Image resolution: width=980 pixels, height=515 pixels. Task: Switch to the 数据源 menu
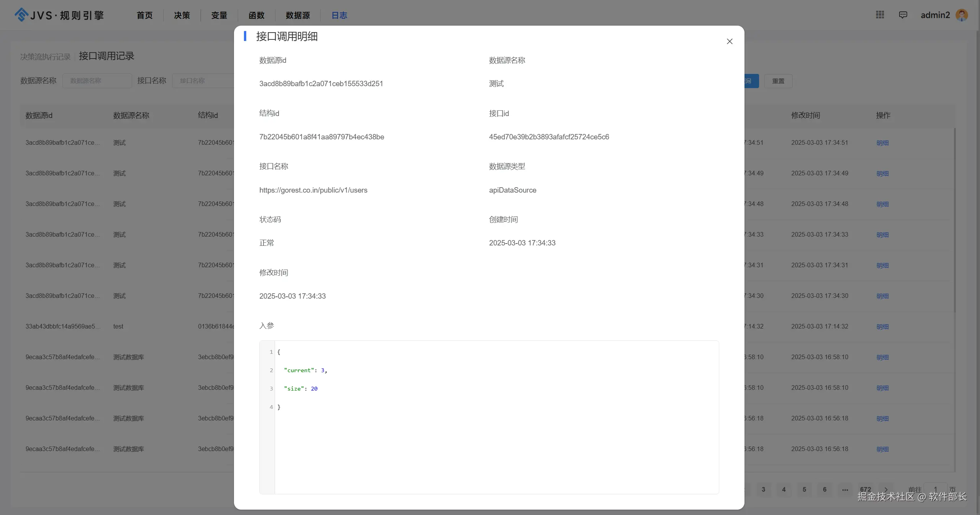[298, 15]
